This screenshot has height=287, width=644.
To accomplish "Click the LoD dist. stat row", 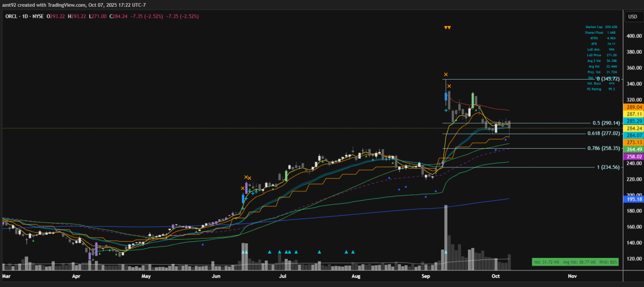I will (601, 49).
